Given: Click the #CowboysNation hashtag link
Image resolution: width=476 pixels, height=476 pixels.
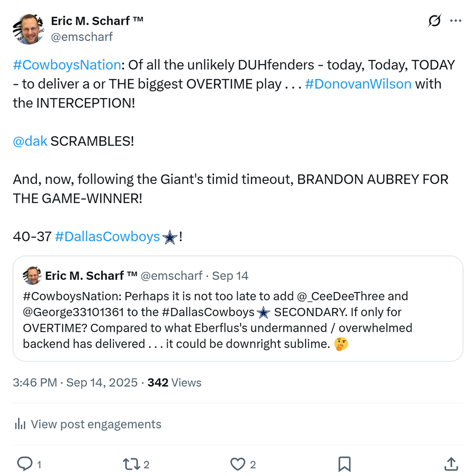Looking at the screenshot, I should [67, 65].
